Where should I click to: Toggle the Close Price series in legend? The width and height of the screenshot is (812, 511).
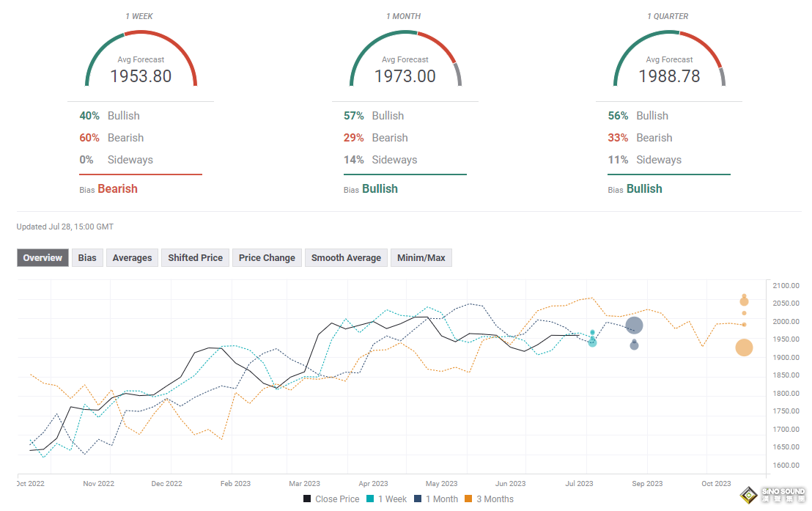click(331, 499)
